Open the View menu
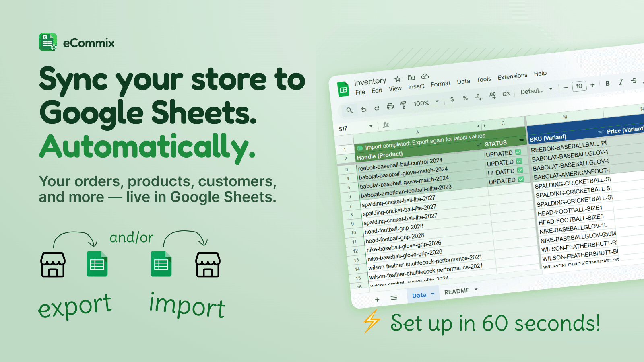The image size is (644, 362). pyautogui.click(x=395, y=88)
